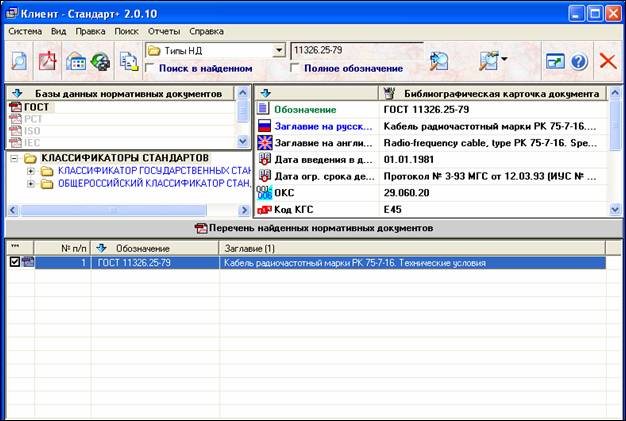The image size is (626, 421).
Task: Click the horizontal scrollbar under classifier tree
Action: [x=120, y=210]
